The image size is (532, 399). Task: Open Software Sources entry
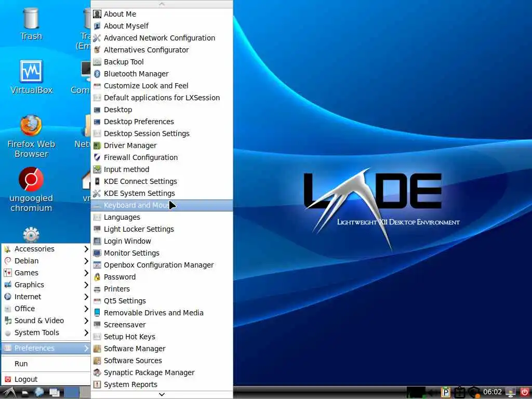pos(162,361)
